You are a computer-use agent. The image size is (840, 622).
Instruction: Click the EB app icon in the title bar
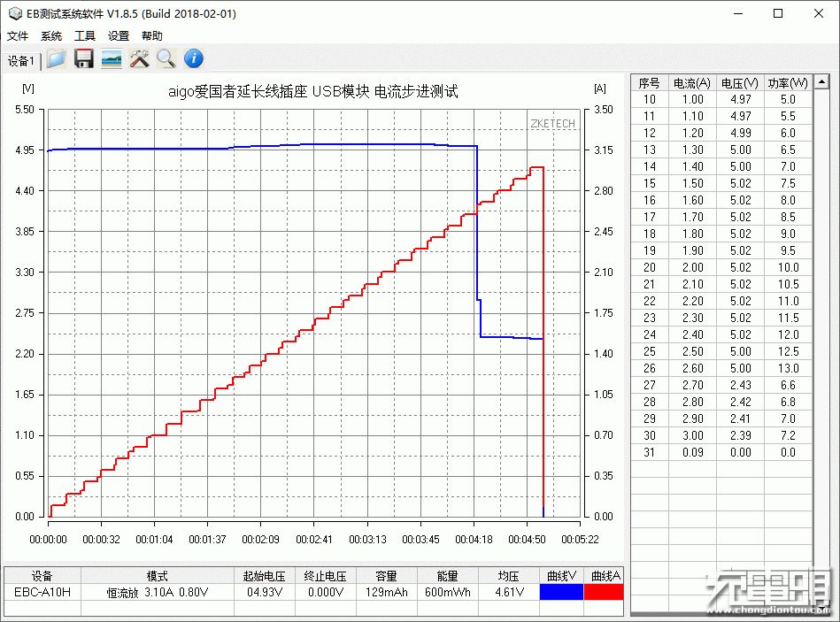[x=15, y=13]
